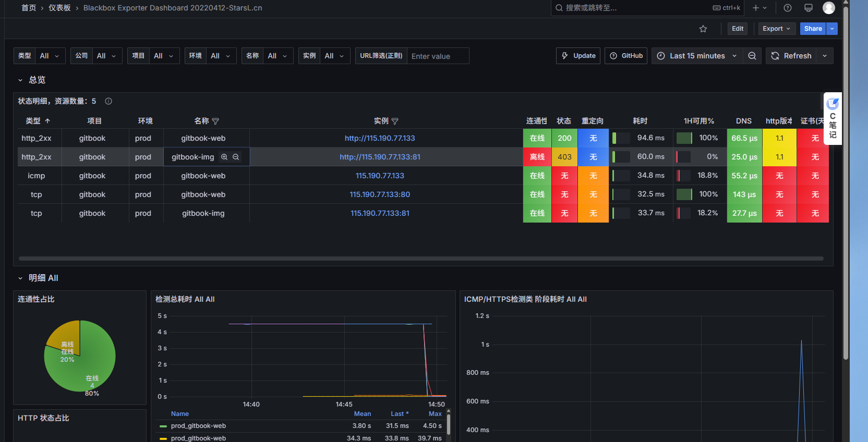Screen dimensions: 868x442
Task: Open the GitHub link button
Action: click(x=626, y=56)
